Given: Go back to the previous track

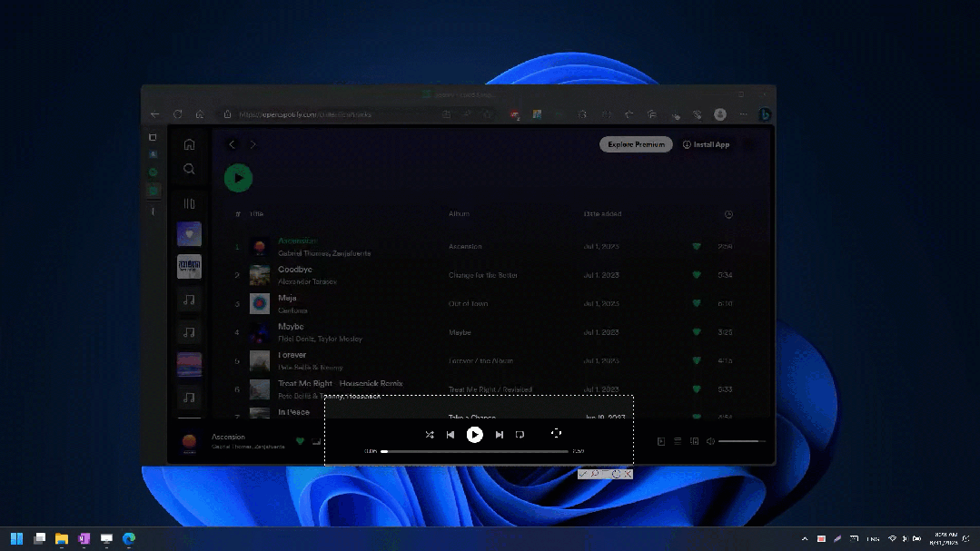Looking at the screenshot, I should (450, 435).
